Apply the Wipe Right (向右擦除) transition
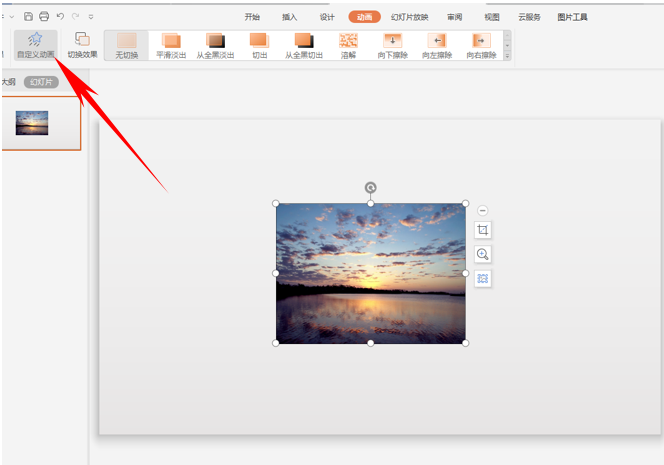The height and width of the screenshot is (465, 664). [x=481, y=46]
